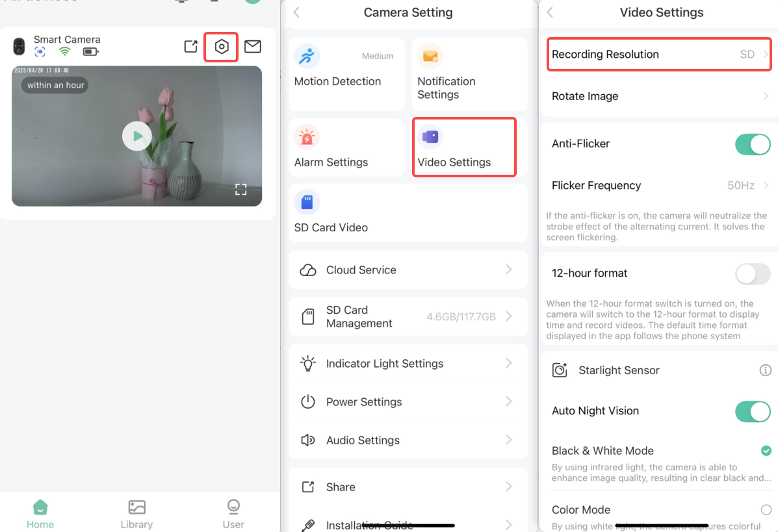Open Motion Detection tile
The width and height of the screenshot is (778, 532).
pyautogui.click(x=346, y=74)
